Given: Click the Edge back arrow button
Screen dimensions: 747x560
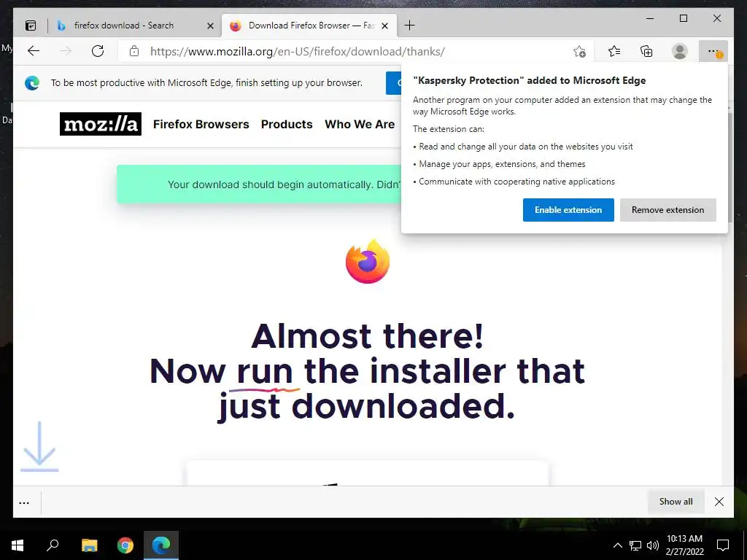Looking at the screenshot, I should point(34,51).
